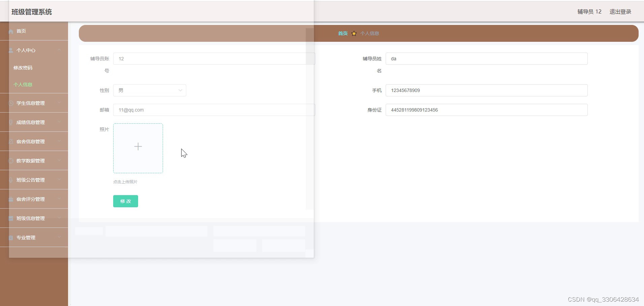
Task: Expand 专业管理 submenu chevron
Action: click(59, 237)
